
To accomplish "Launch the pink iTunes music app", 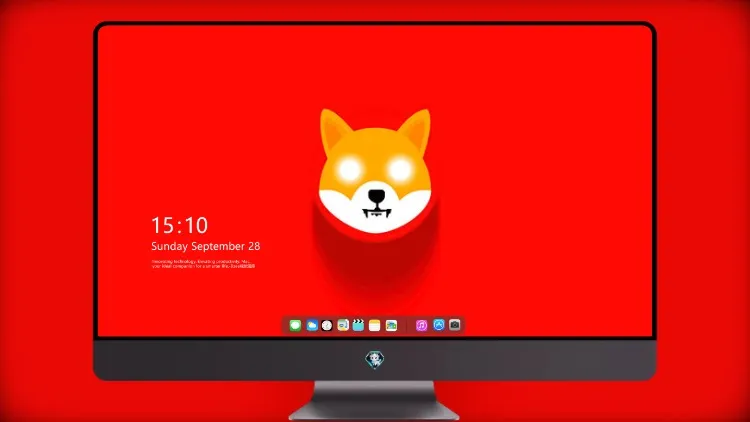I will tap(421, 325).
